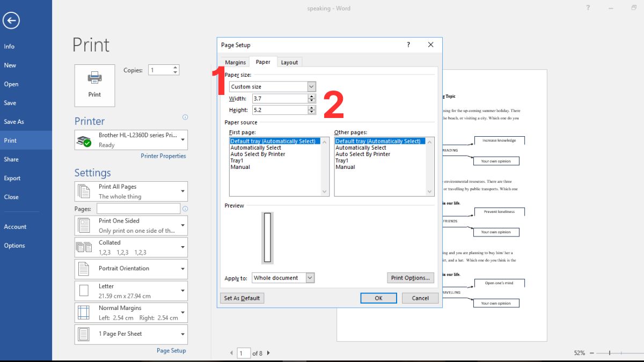Click the printer info icon
Viewport: 644px width, 362px height.
coord(185,117)
